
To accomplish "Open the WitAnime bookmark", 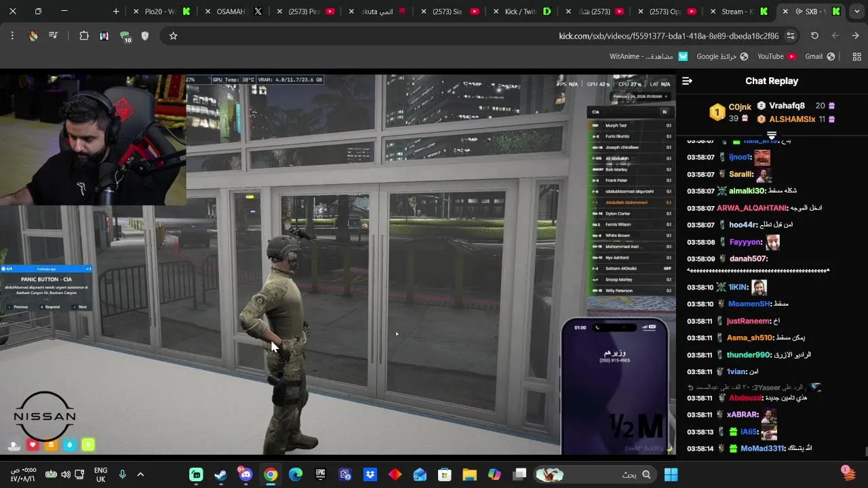I will (648, 56).
